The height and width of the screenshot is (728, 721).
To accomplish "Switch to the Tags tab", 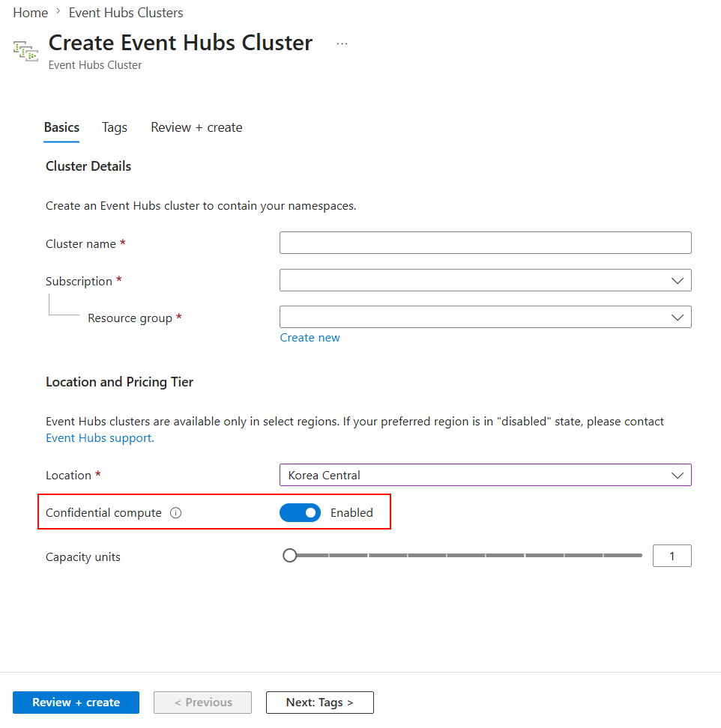I will 115,127.
